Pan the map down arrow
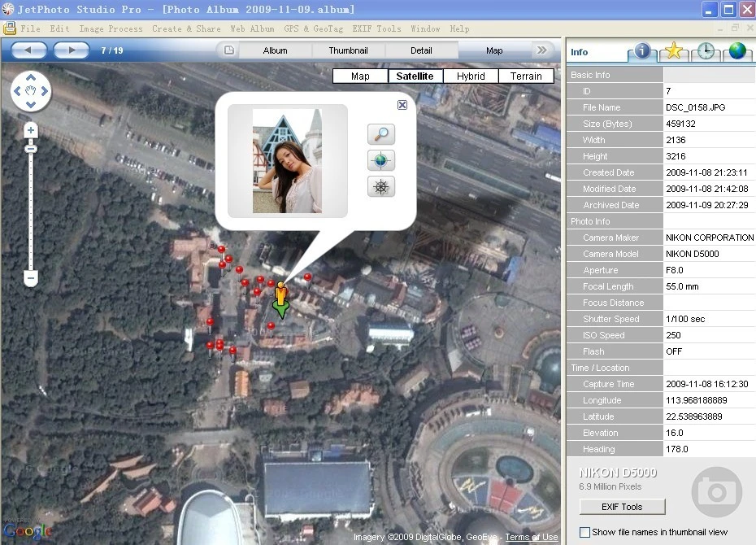This screenshot has height=545, width=756. [31, 104]
